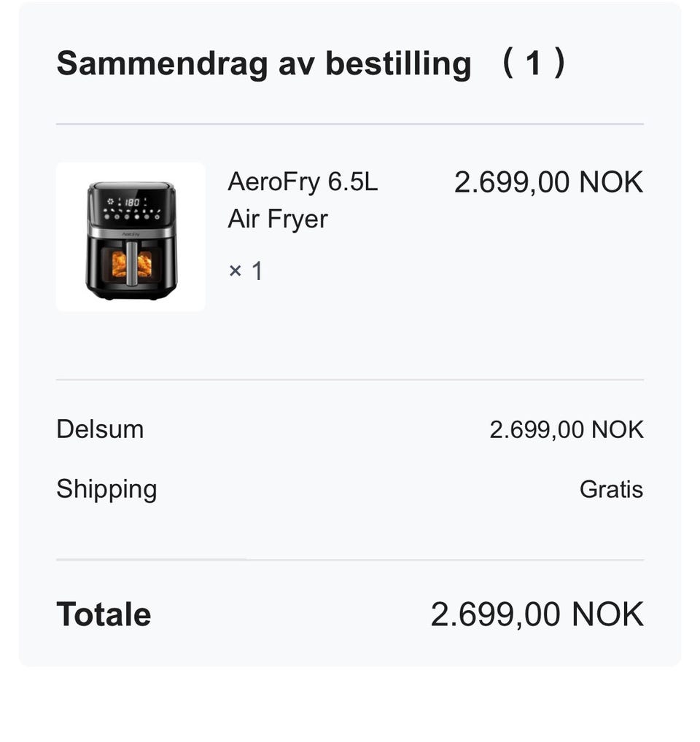Click the fryer's glowing viewing window in thumbnail
The image size is (700, 742).
point(120,264)
